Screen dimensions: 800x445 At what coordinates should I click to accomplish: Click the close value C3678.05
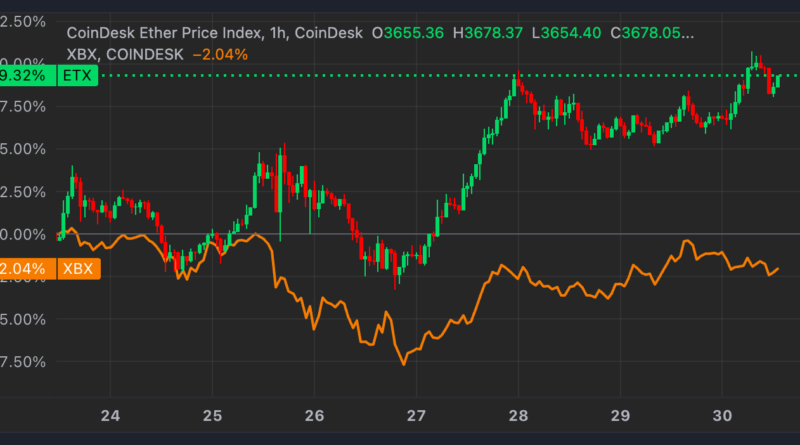click(655, 33)
